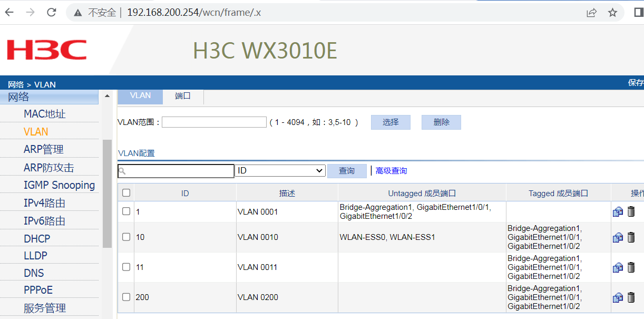Modify VLAN 1 with edit icon
Viewport: 644px width, 319px height.
pos(618,211)
